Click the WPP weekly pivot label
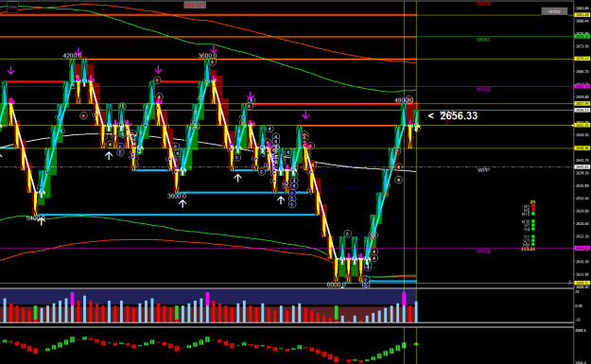The width and height of the screenshot is (591, 364). click(483, 170)
